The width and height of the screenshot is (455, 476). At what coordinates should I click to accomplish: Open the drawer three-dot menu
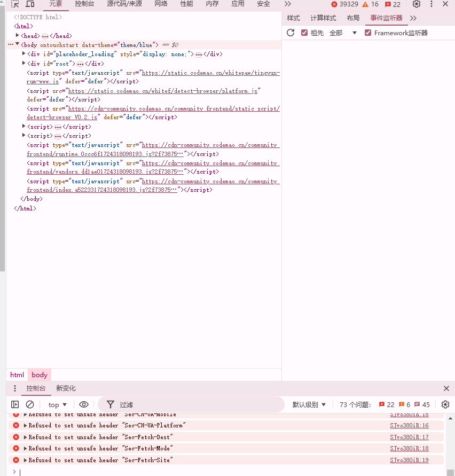coord(15,388)
